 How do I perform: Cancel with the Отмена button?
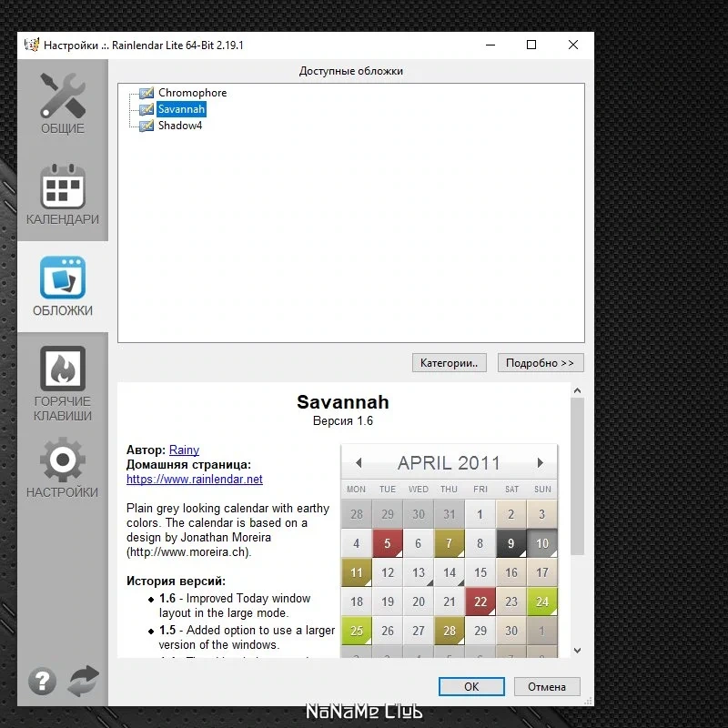547,686
